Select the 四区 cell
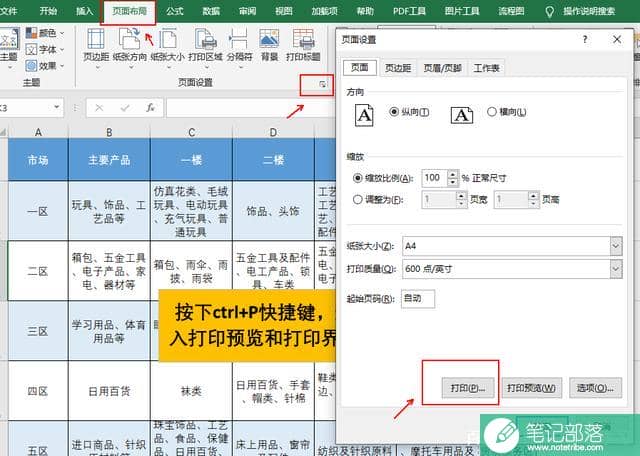 [38, 391]
